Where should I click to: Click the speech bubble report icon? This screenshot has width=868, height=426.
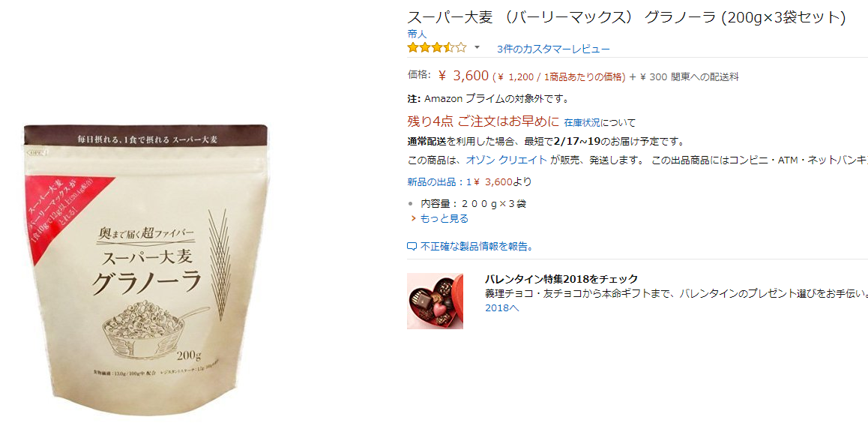click(412, 247)
